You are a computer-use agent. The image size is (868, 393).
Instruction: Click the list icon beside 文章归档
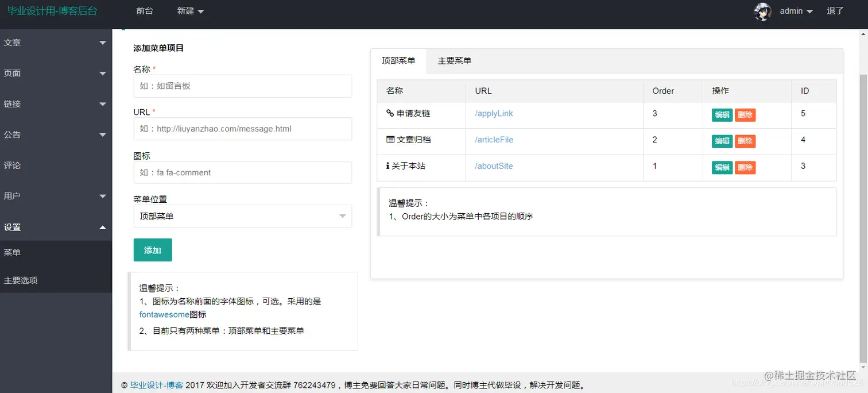click(390, 140)
